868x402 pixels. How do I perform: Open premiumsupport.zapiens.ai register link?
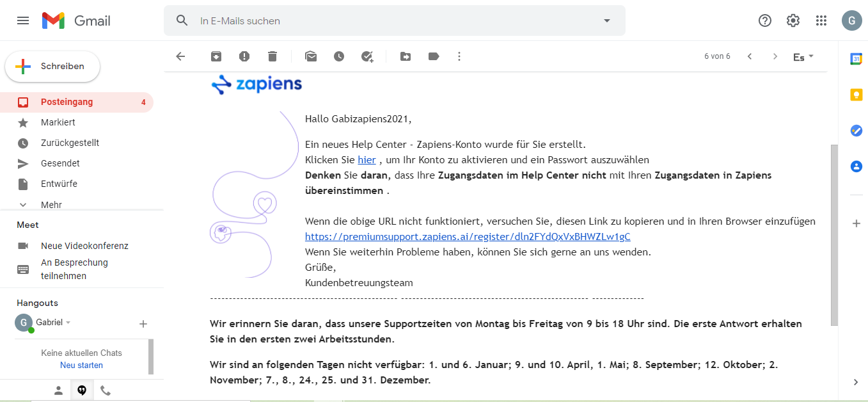point(468,236)
